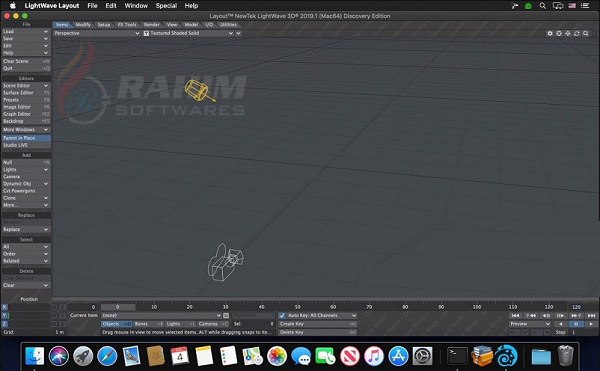Open the Perspective view type dropdown
600x371 pixels.
click(97, 33)
